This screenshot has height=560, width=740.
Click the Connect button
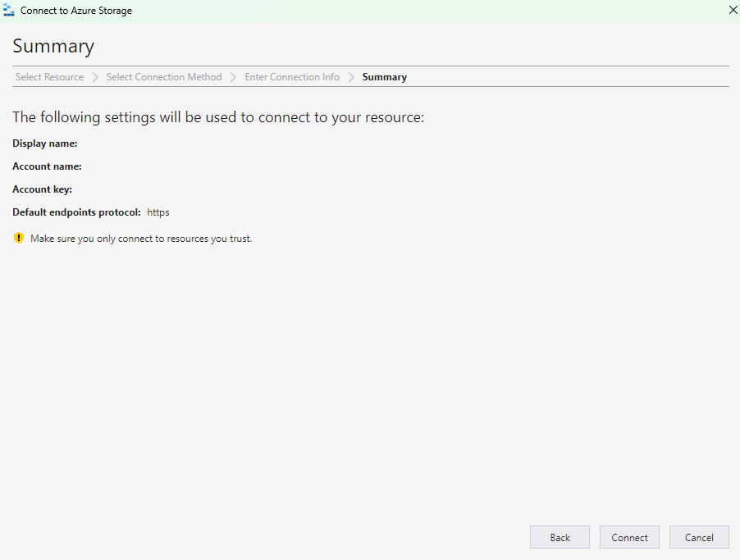point(629,537)
